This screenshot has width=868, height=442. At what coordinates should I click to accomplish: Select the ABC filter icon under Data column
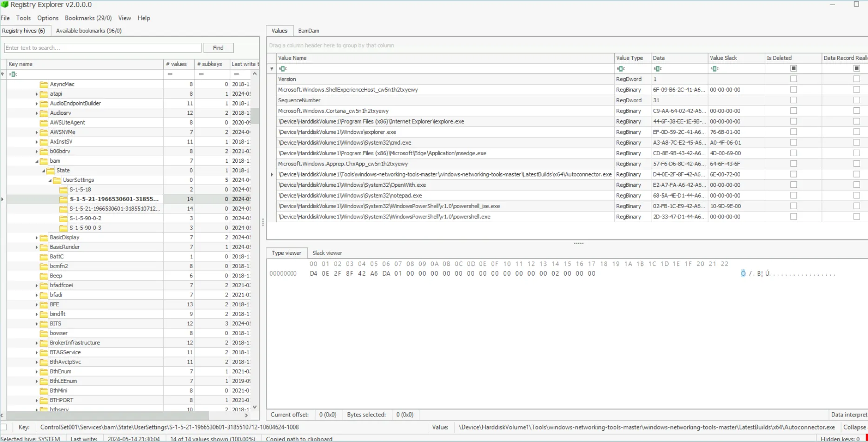coord(657,68)
